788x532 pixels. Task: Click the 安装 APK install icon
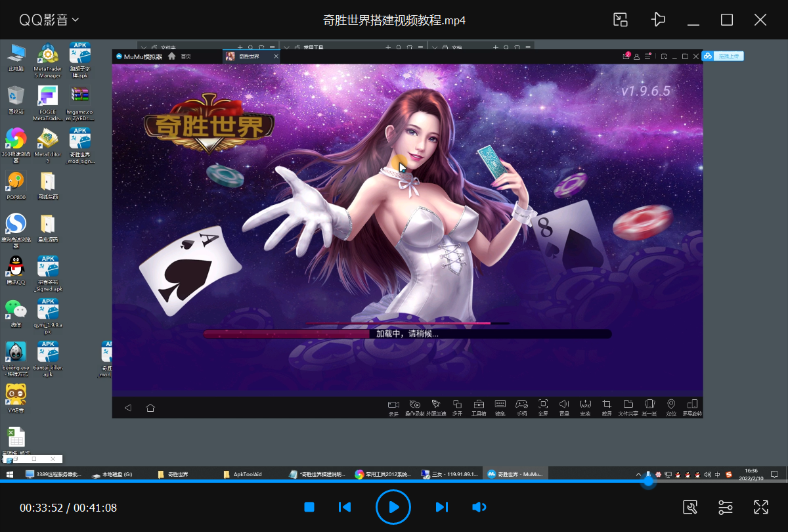(x=585, y=407)
